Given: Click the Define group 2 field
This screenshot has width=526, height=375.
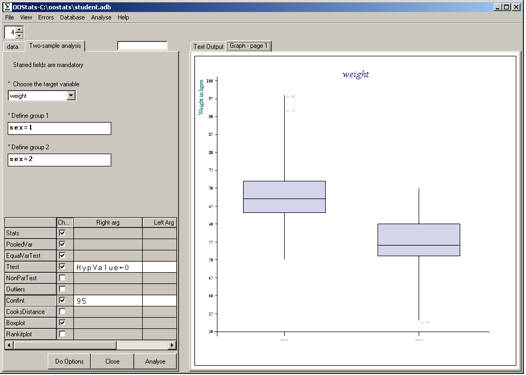Looking at the screenshot, I should pyautogui.click(x=59, y=160).
